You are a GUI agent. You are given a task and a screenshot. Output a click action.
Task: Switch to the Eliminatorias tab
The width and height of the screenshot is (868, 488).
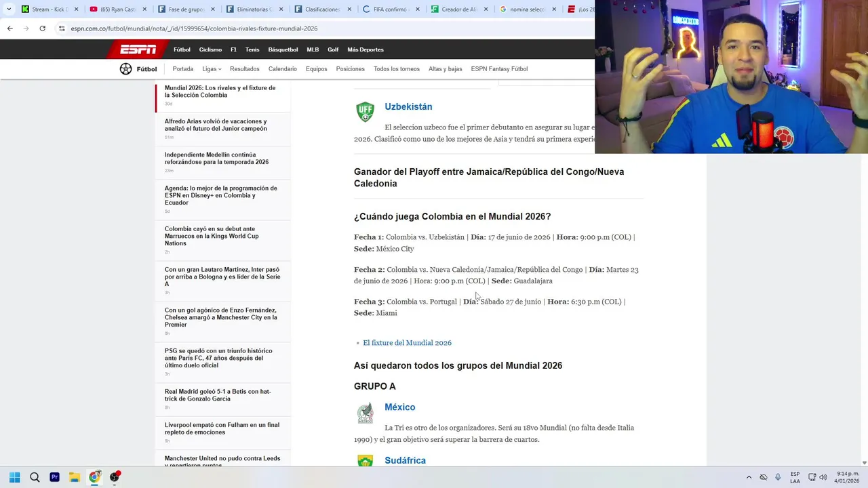click(x=254, y=9)
